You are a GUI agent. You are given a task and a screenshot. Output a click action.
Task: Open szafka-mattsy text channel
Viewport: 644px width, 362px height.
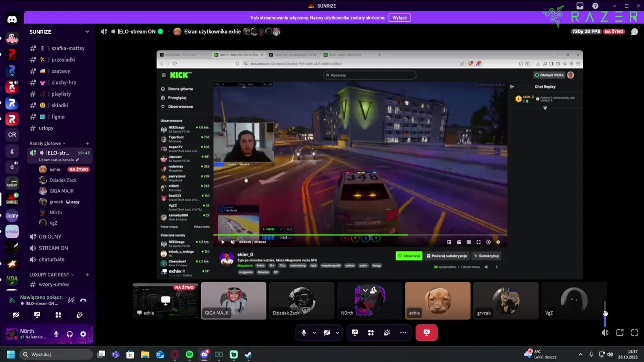pyautogui.click(x=60, y=48)
